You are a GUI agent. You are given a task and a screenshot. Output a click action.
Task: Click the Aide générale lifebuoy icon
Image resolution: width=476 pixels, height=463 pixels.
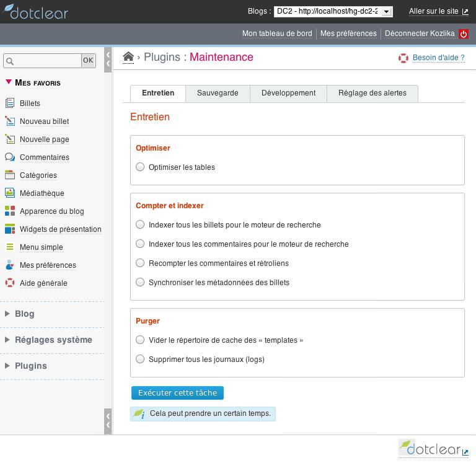pos(9,283)
